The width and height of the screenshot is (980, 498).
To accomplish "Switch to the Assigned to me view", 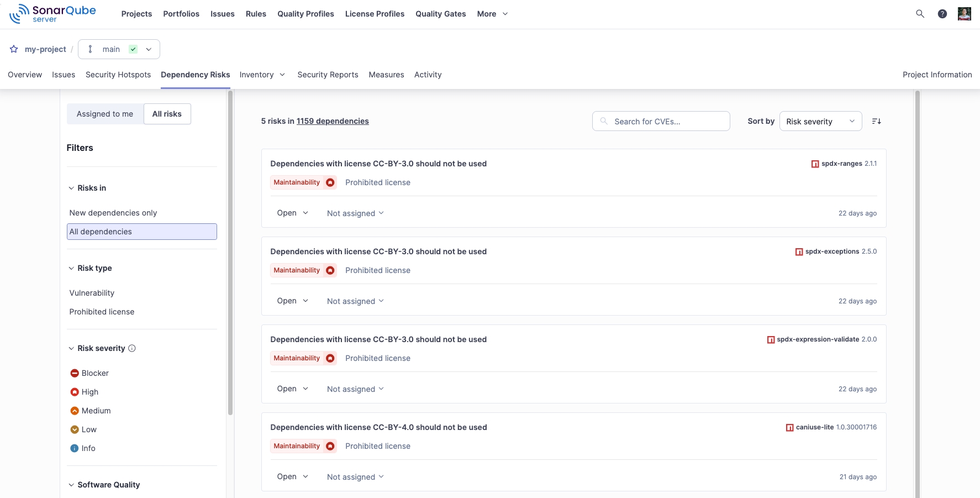I will pyautogui.click(x=105, y=114).
